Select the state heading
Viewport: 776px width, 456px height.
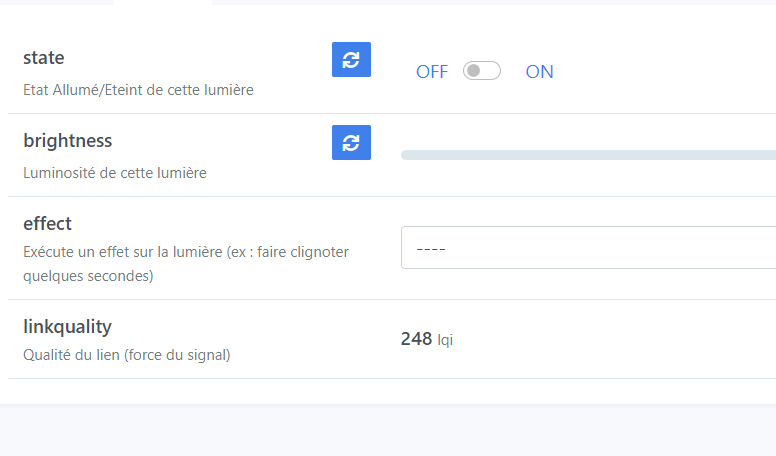tap(44, 57)
